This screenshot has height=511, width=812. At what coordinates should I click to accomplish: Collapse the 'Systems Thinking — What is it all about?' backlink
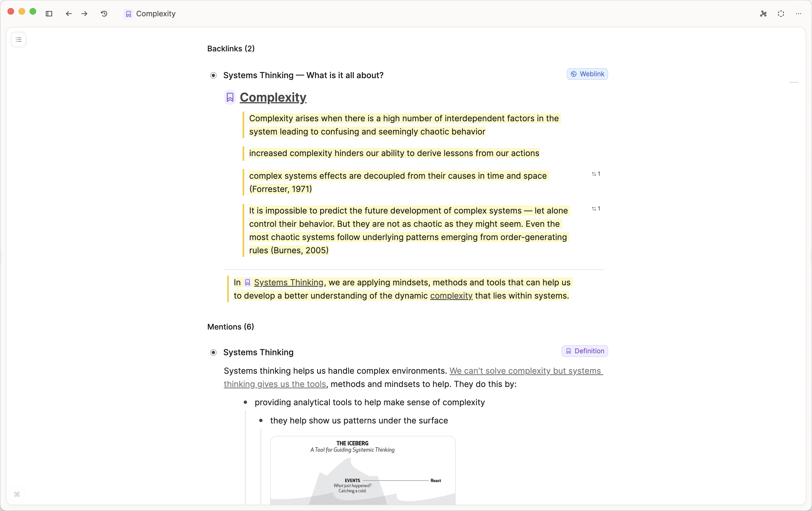[213, 75]
